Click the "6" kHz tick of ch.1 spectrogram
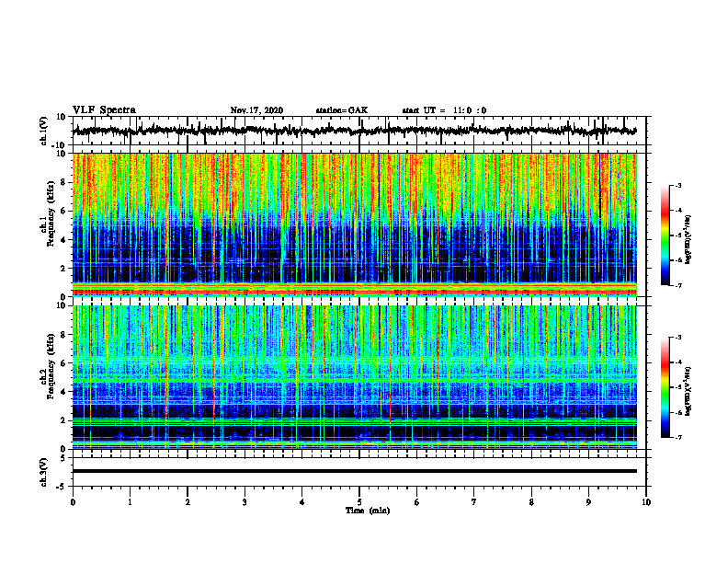728x563 pixels. point(65,211)
